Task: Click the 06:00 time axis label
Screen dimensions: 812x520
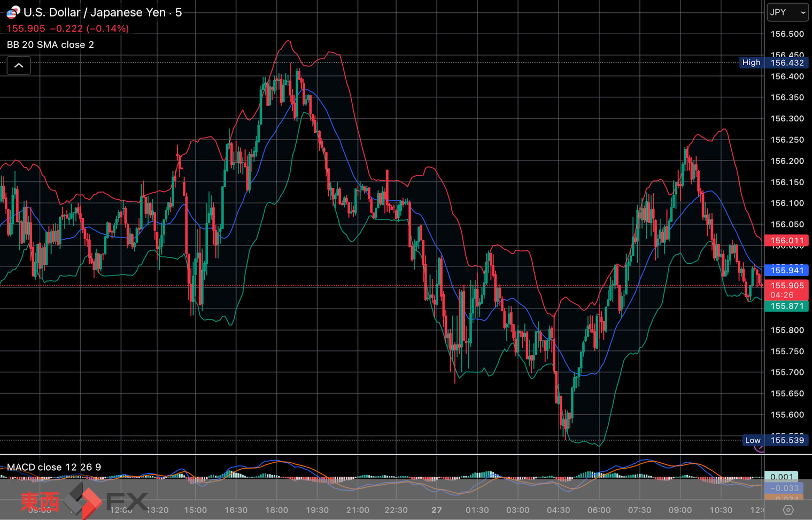Action: 599,510
